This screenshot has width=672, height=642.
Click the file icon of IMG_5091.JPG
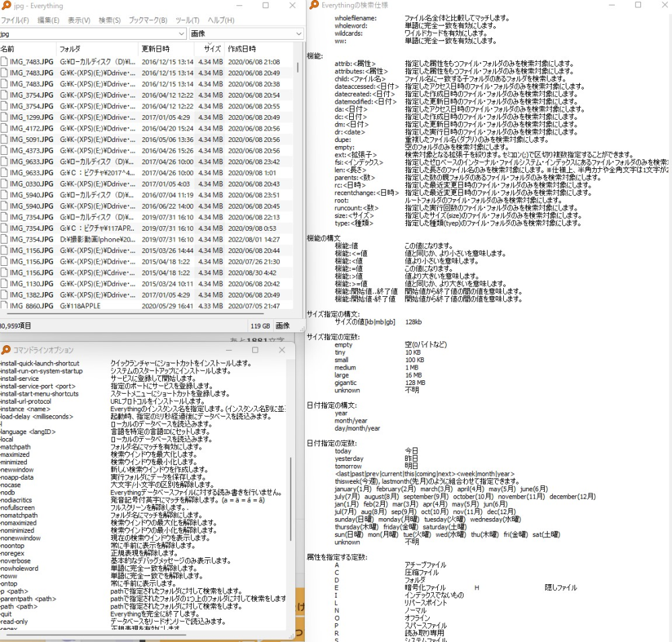pyautogui.click(x=4, y=139)
